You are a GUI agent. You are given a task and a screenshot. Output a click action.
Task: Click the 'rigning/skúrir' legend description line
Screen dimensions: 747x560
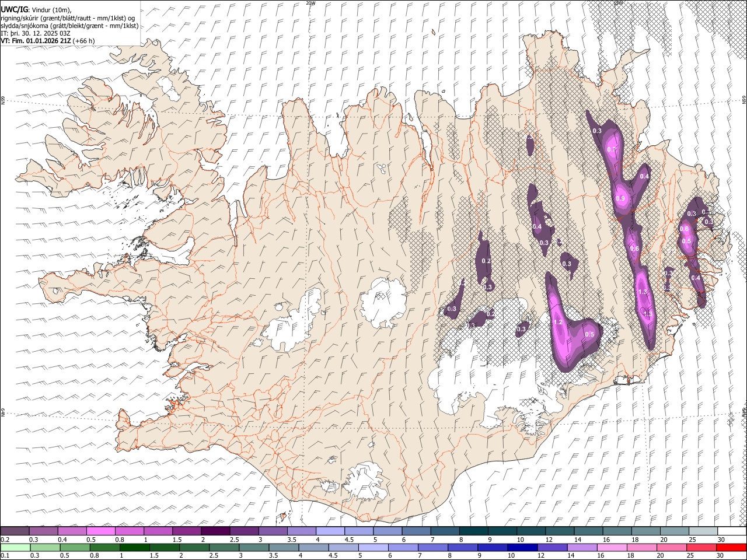click(68, 18)
